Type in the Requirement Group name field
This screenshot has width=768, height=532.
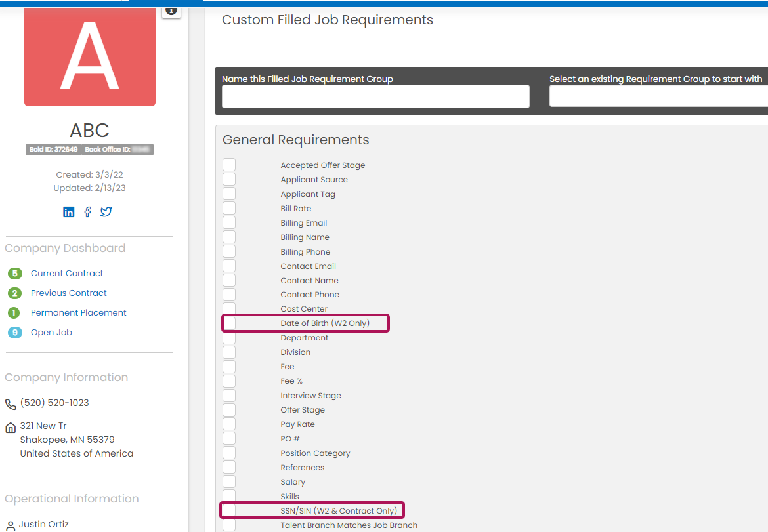tap(375, 96)
